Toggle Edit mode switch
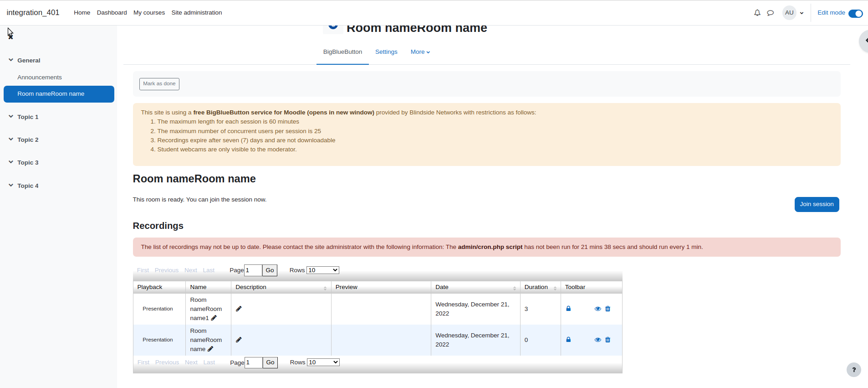868x388 pixels. coord(855,13)
